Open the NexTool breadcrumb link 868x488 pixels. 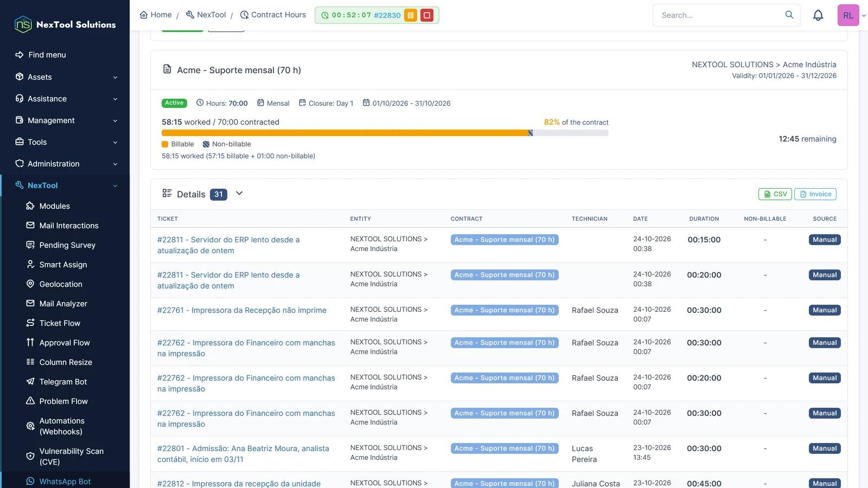206,15
